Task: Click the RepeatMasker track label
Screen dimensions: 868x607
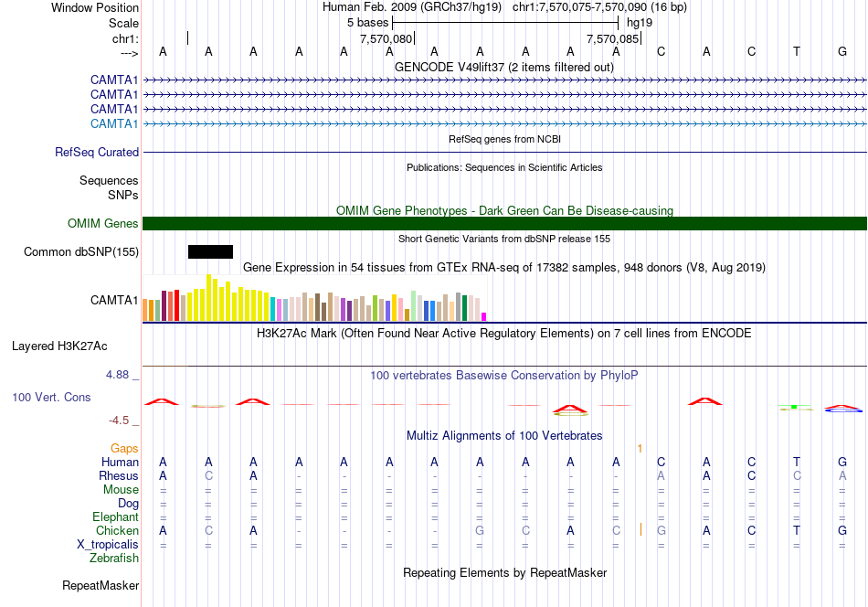Action: (101, 585)
